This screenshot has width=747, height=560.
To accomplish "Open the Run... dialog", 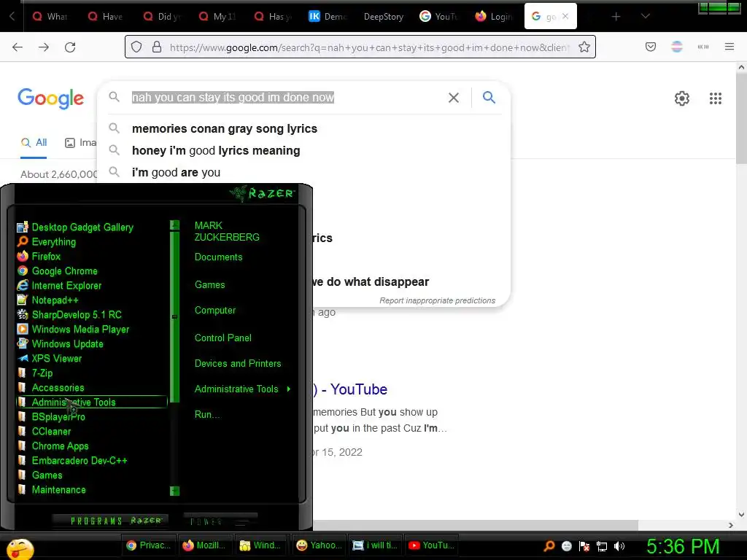I will [x=207, y=414].
